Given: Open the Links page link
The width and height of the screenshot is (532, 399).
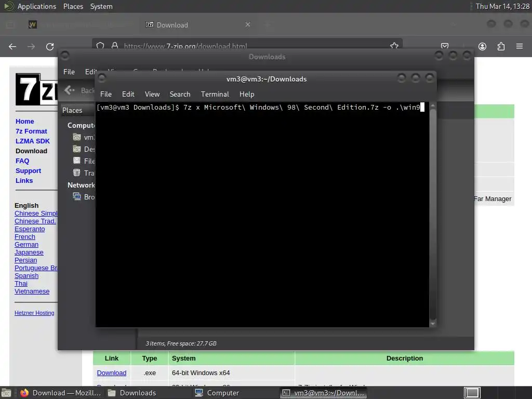Looking at the screenshot, I should pos(24,180).
